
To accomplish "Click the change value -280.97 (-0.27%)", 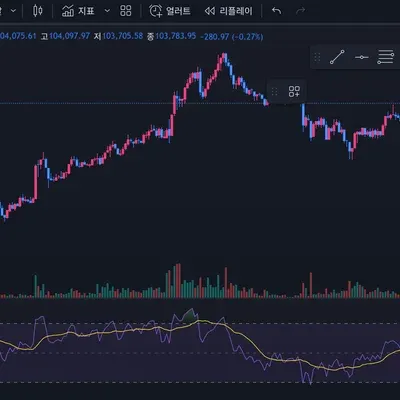I will click(232, 36).
